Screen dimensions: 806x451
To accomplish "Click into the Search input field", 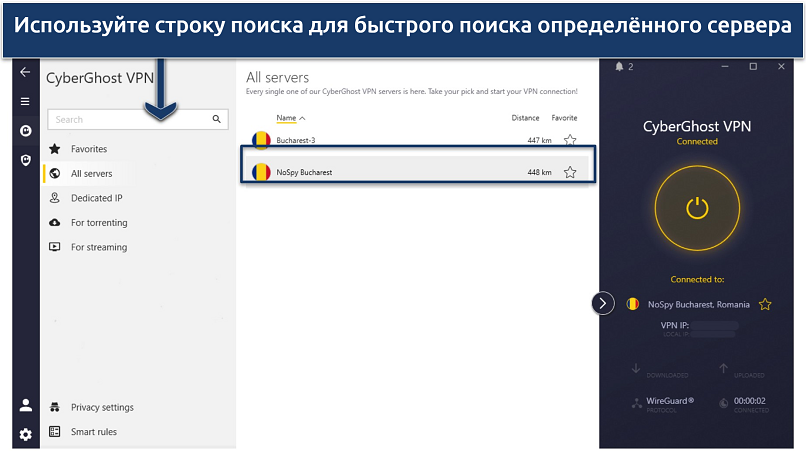I will [x=125, y=119].
